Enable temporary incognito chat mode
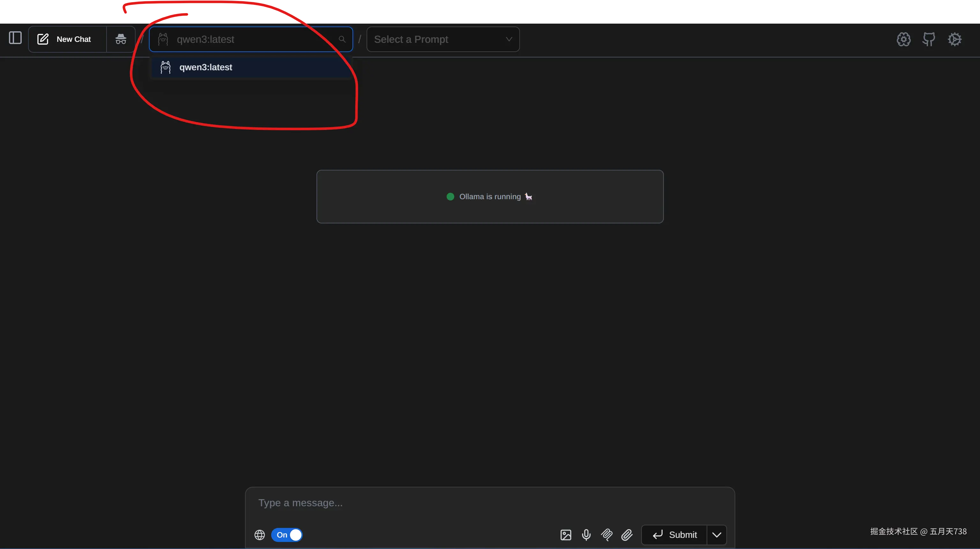This screenshot has height=549, width=980. click(x=121, y=39)
